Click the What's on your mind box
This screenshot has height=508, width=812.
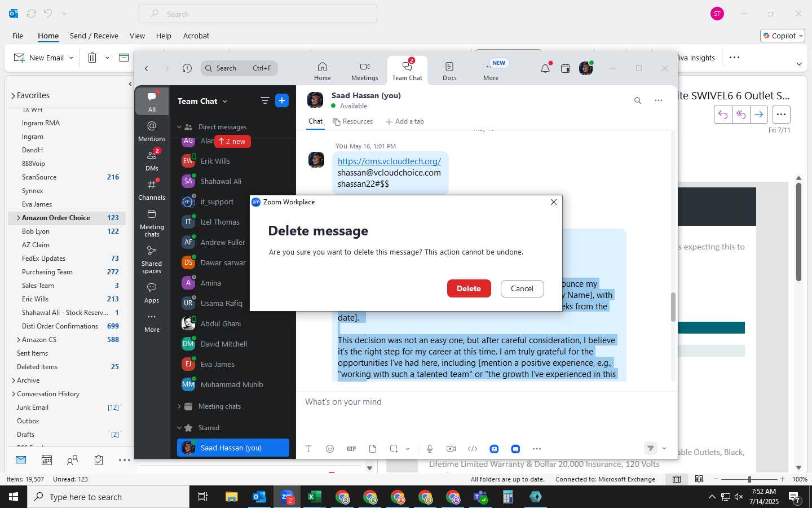click(485, 402)
